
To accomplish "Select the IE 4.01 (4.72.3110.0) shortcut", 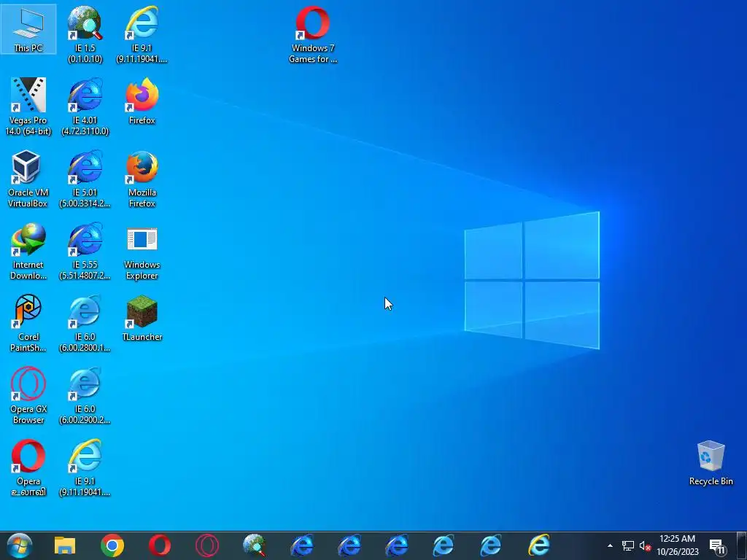I will point(85,106).
